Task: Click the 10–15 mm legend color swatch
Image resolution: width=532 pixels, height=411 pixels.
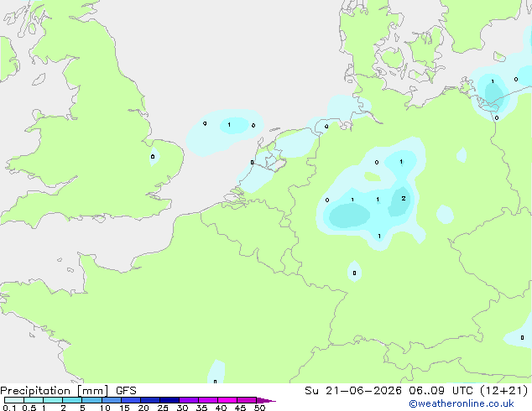Action: [x=111, y=400]
